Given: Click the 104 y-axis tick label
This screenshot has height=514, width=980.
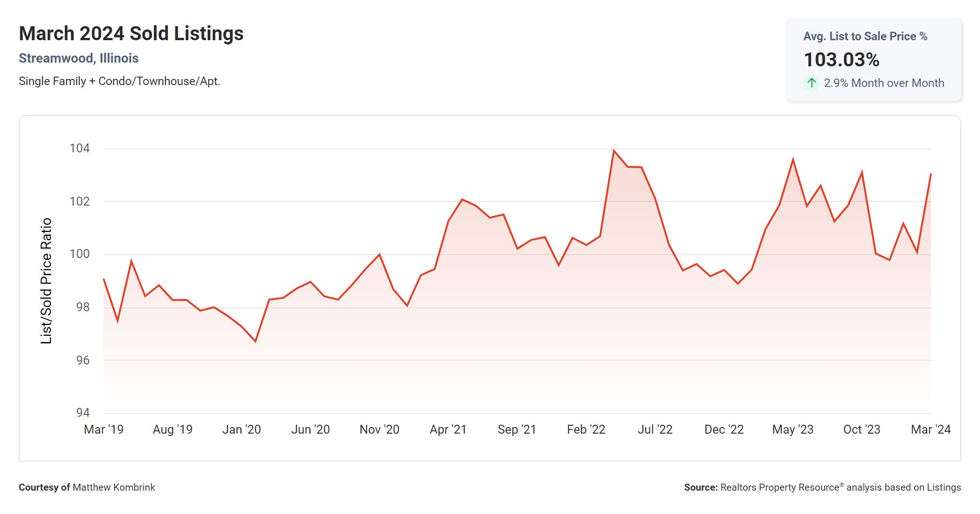Looking at the screenshot, I should [x=79, y=149].
